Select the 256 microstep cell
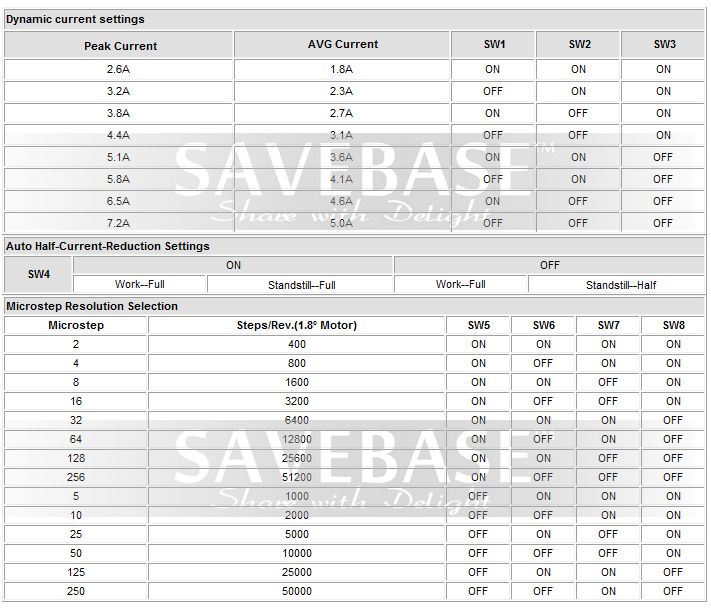Viewport: 711px width, 612px height. 76,477
